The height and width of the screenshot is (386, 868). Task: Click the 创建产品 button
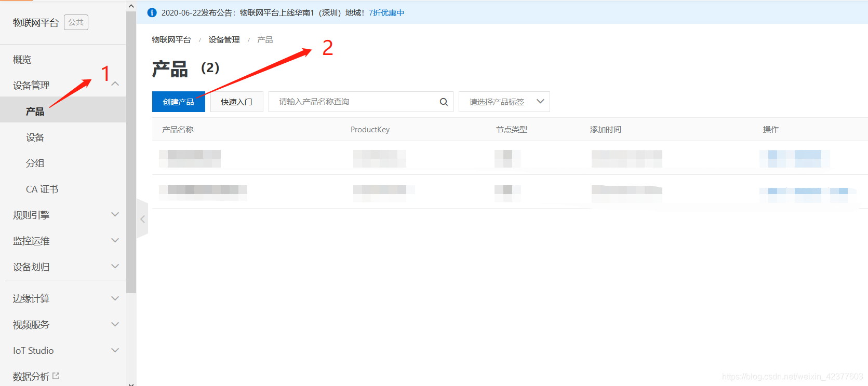(x=178, y=102)
